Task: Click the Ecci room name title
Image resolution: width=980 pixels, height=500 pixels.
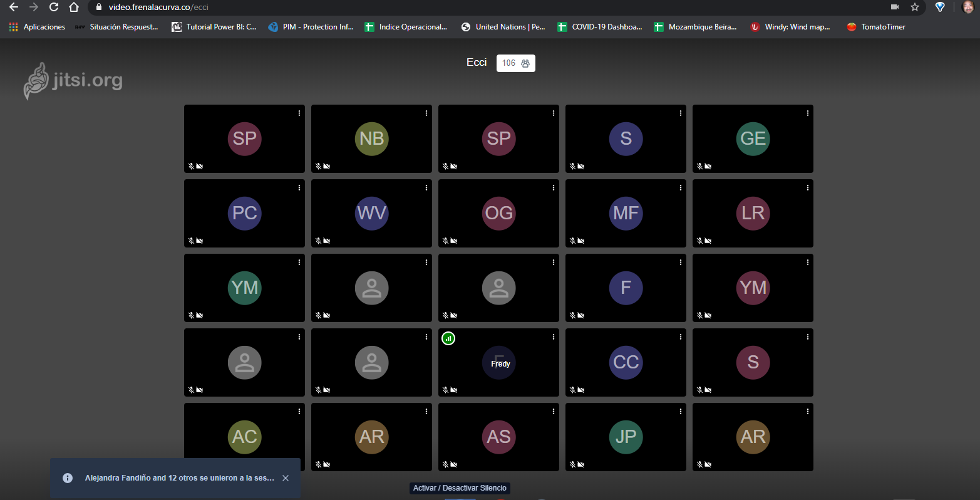Action: tap(477, 63)
